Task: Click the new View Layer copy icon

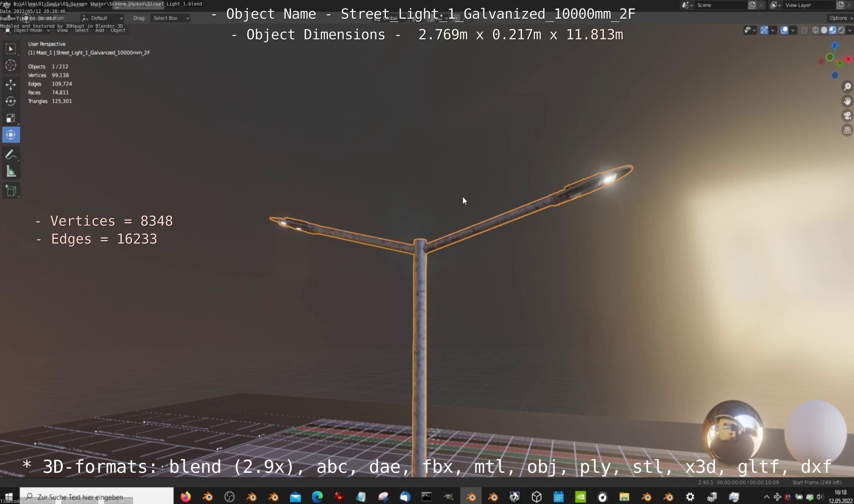Action: click(840, 5)
